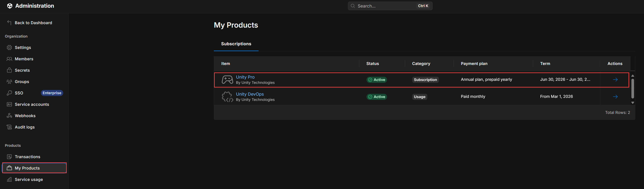644x189 pixels.
Task: Focus the Search input field
Action: coord(390,6)
